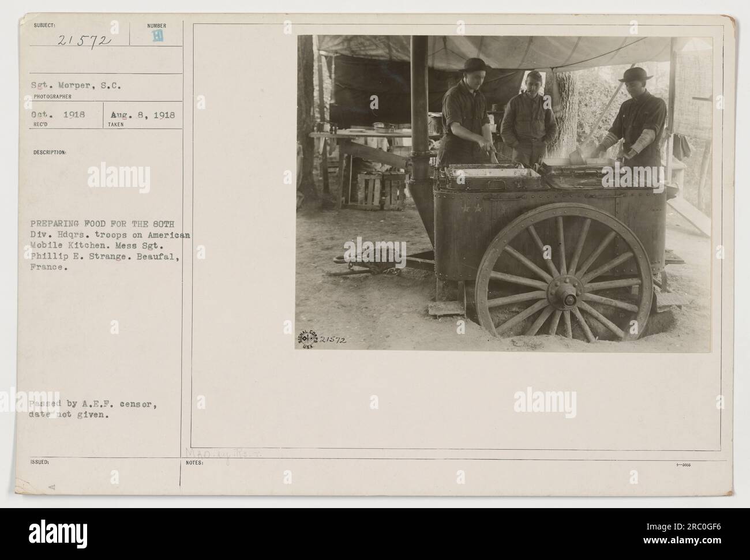
Task: Click the "SUBJECT:" field label
Action: click(44, 25)
